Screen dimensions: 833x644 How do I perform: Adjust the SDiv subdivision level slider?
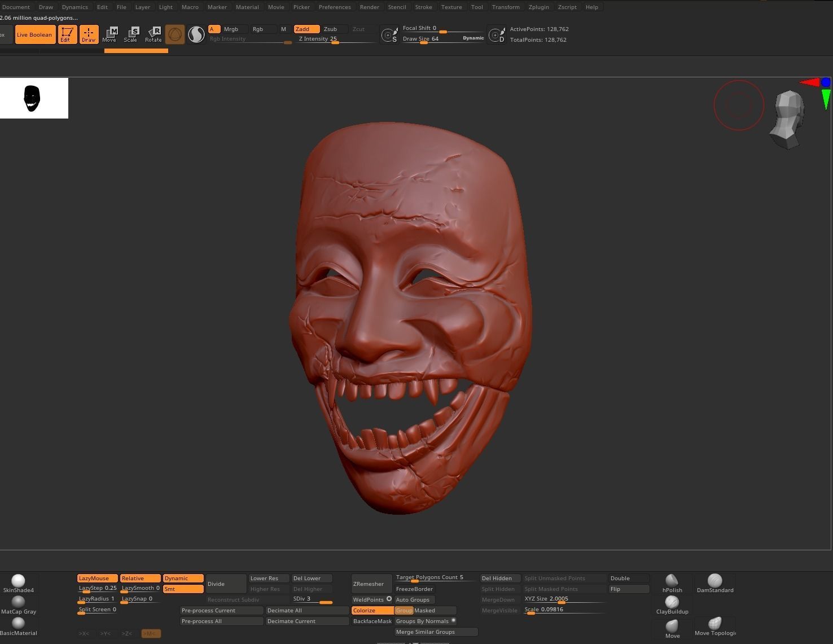click(x=312, y=599)
